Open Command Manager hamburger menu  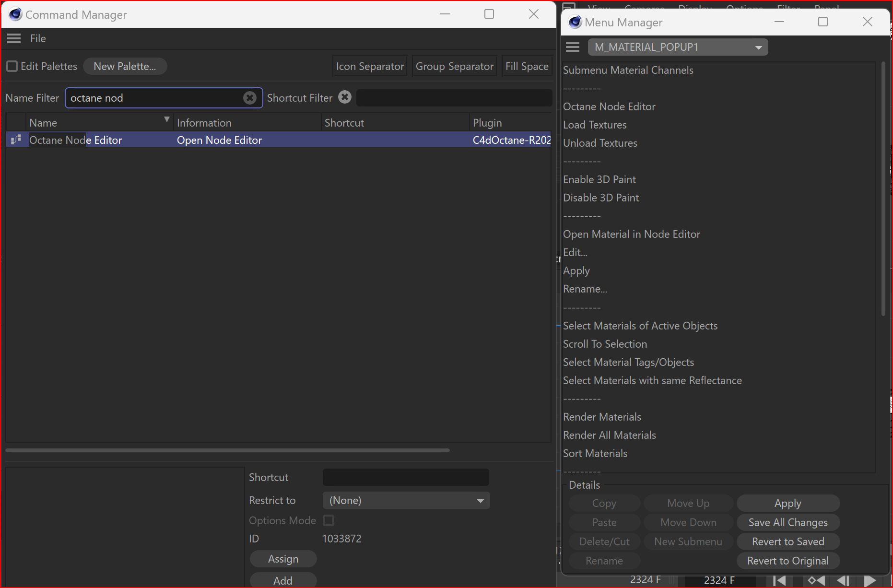(14, 38)
